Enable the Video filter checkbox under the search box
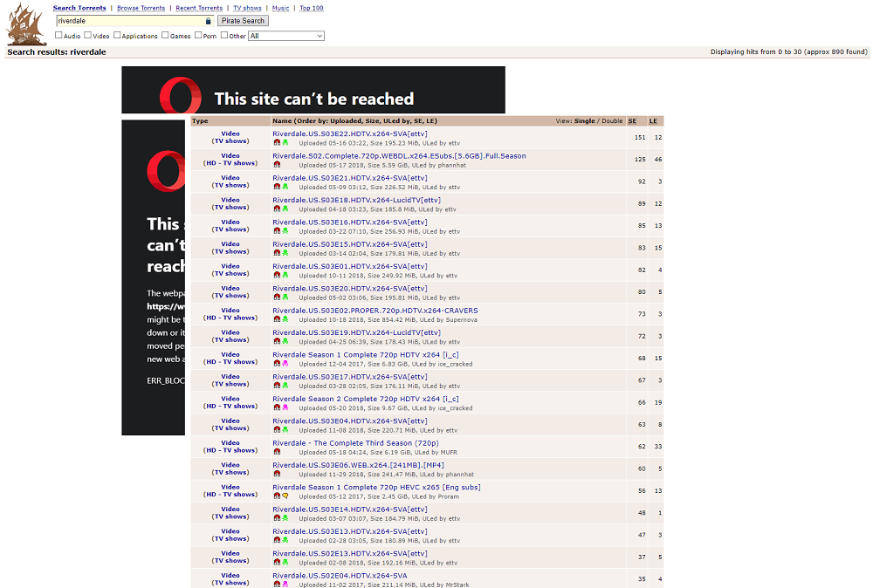Image resolution: width=873 pixels, height=588 pixels. 87,35
